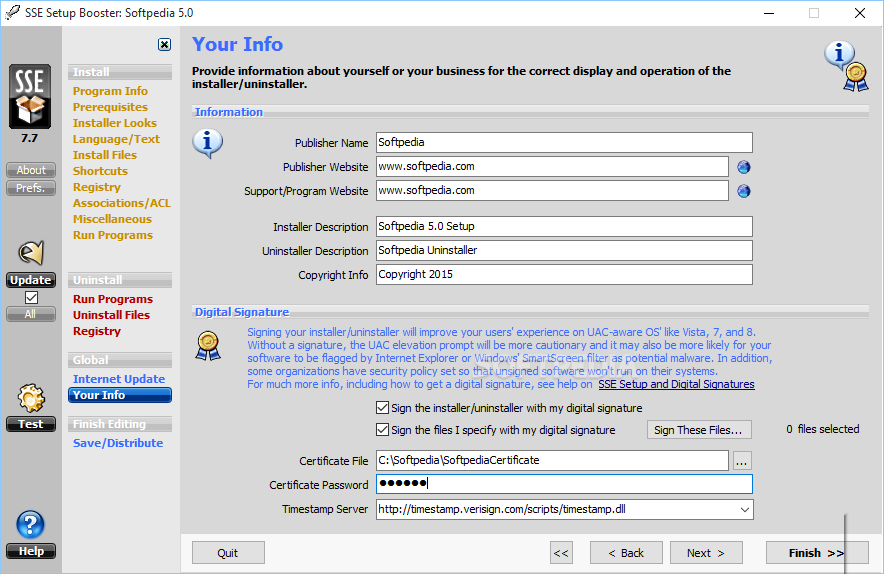The height and width of the screenshot is (574, 884).
Task: Click the blue Help question mark icon
Action: click(x=30, y=525)
